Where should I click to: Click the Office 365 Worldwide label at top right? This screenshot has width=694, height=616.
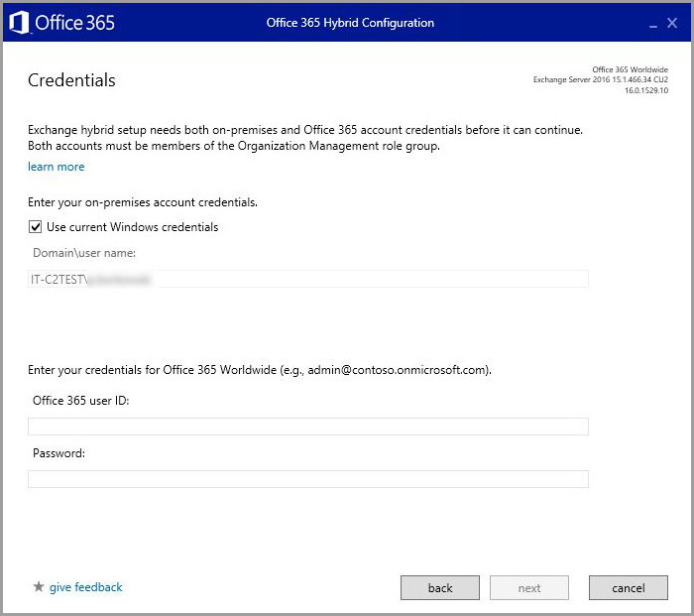click(x=631, y=69)
